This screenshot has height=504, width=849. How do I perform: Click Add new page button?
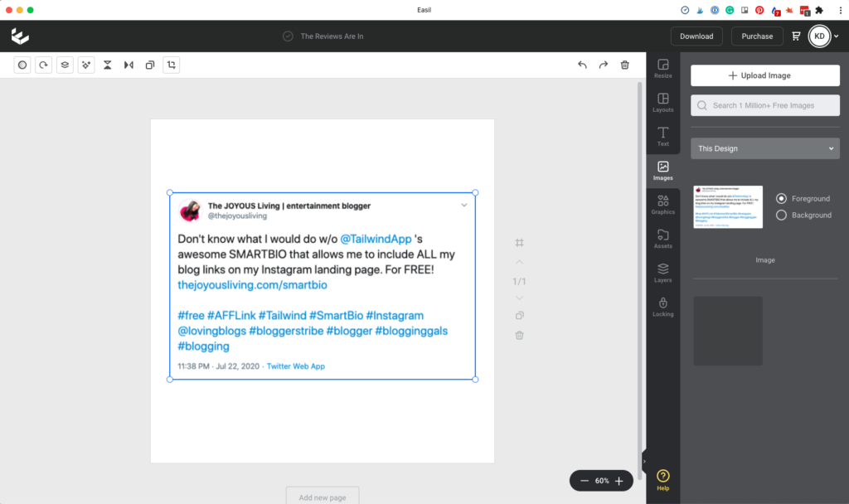click(x=323, y=497)
